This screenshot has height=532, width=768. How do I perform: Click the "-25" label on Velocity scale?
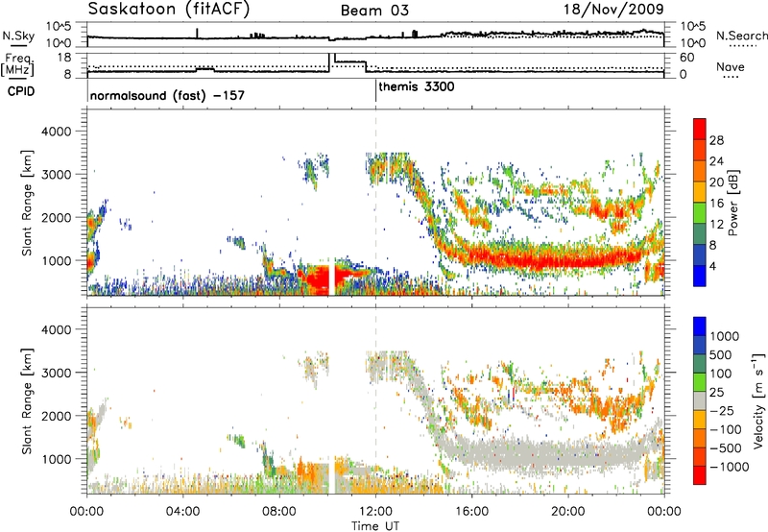pos(722,411)
